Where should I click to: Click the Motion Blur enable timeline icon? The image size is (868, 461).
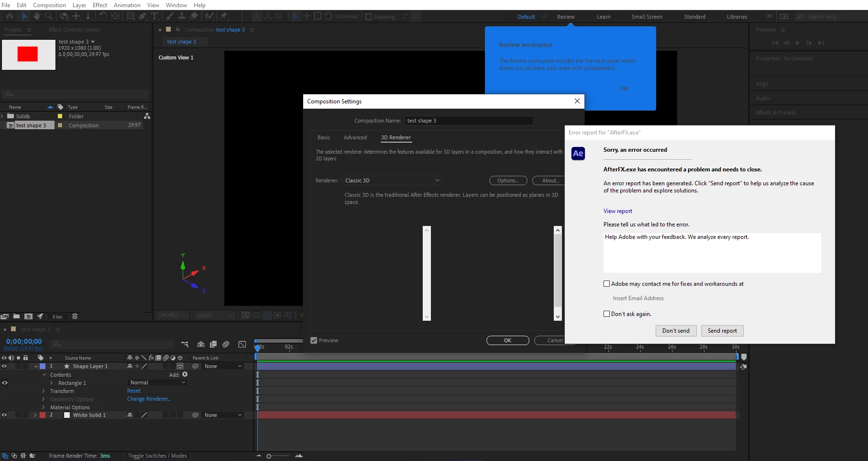click(226, 344)
